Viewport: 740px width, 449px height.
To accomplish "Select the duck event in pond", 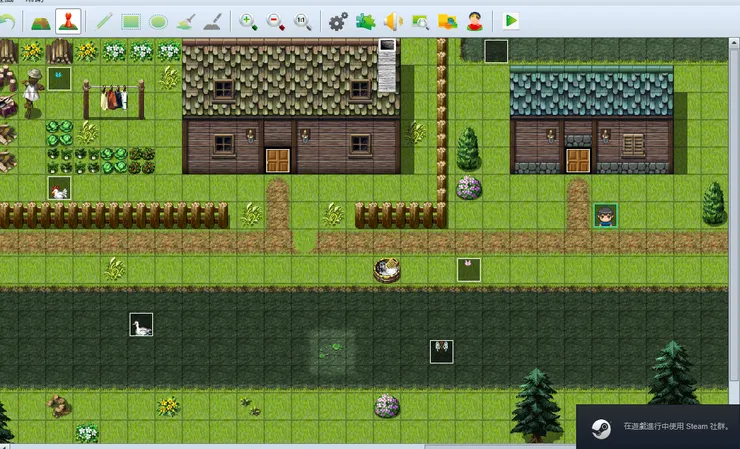I will tap(141, 325).
